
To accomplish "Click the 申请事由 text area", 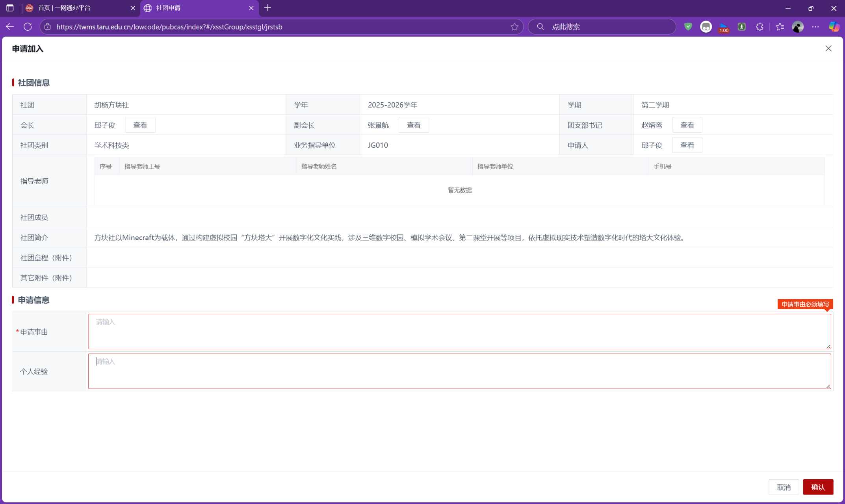I will 459,332.
